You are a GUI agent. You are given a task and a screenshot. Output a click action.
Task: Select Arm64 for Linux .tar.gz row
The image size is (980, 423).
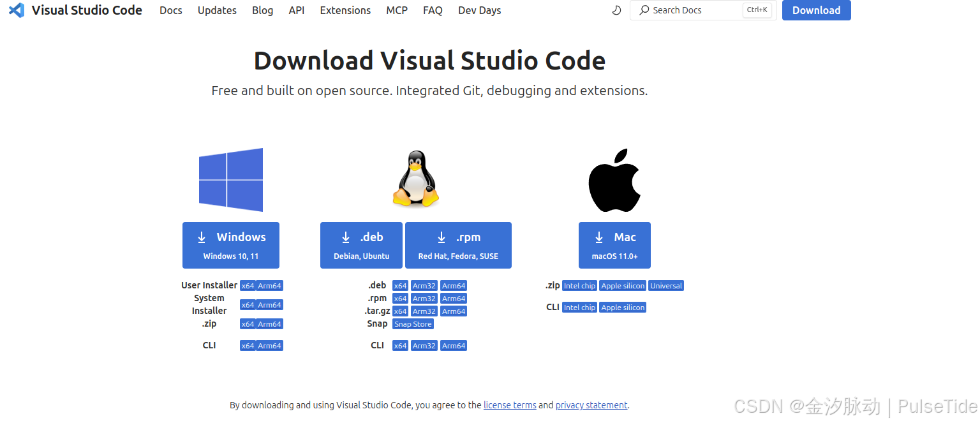click(454, 311)
